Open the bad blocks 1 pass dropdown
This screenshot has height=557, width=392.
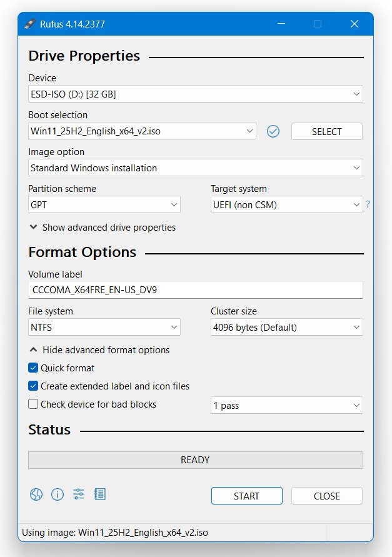287,405
